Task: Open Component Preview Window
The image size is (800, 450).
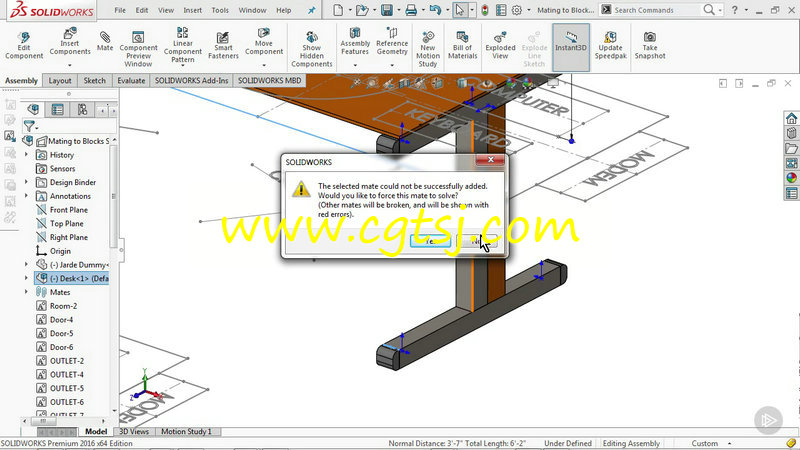Action: pyautogui.click(x=138, y=49)
